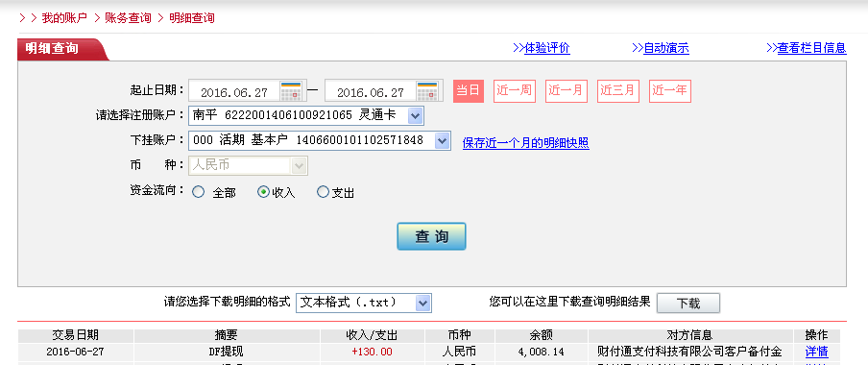Choose the 当日 date range
The height and width of the screenshot is (365, 868).
(x=469, y=91)
